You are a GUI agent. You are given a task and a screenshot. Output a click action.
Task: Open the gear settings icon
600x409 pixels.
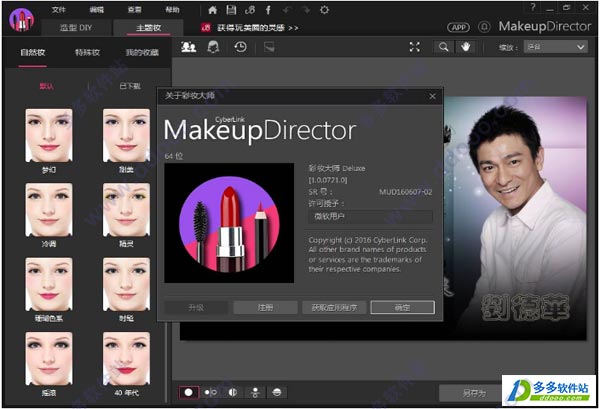tap(324, 10)
